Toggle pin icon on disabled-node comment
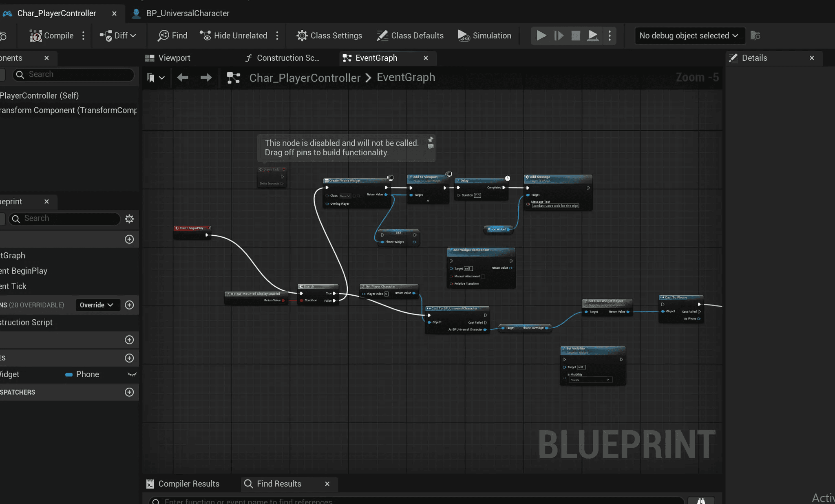835x504 pixels. (431, 139)
